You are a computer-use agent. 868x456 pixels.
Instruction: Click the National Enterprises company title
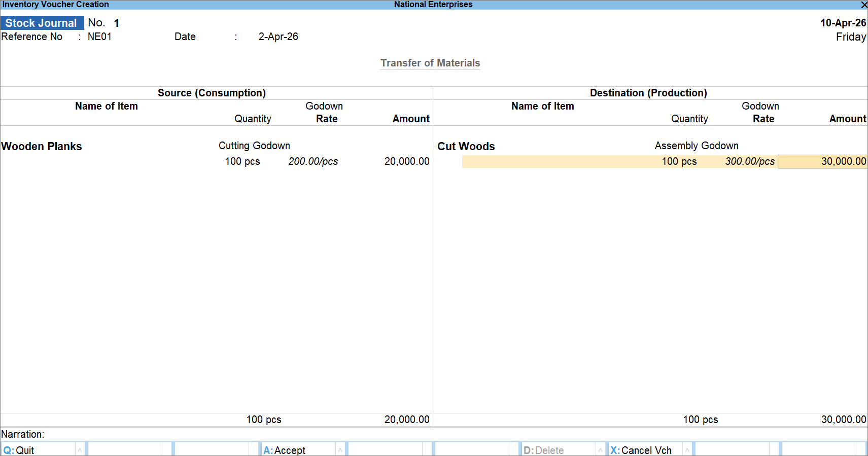pyautogui.click(x=433, y=5)
